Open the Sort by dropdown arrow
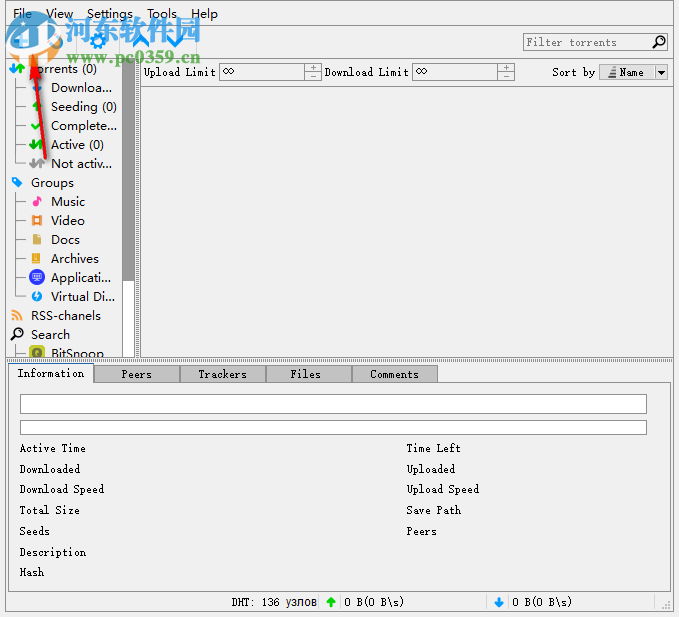Image resolution: width=679 pixels, height=617 pixels. tap(661, 72)
